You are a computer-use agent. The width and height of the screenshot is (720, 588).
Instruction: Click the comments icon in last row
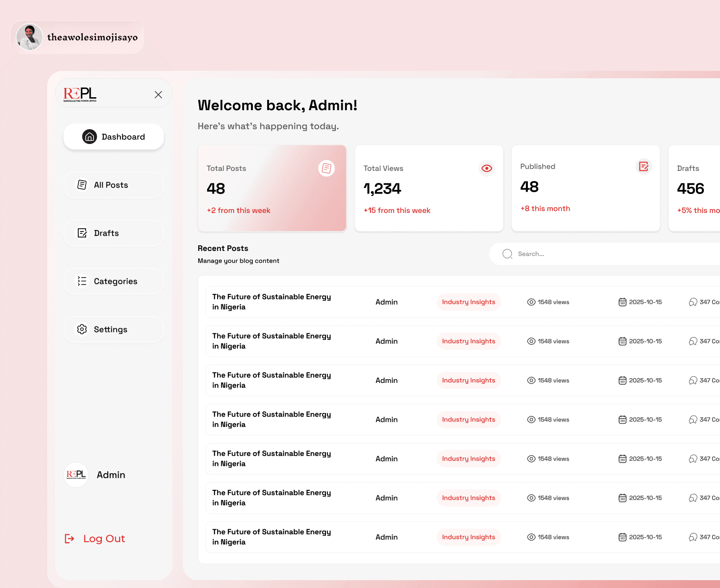pyautogui.click(x=693, y=537)
